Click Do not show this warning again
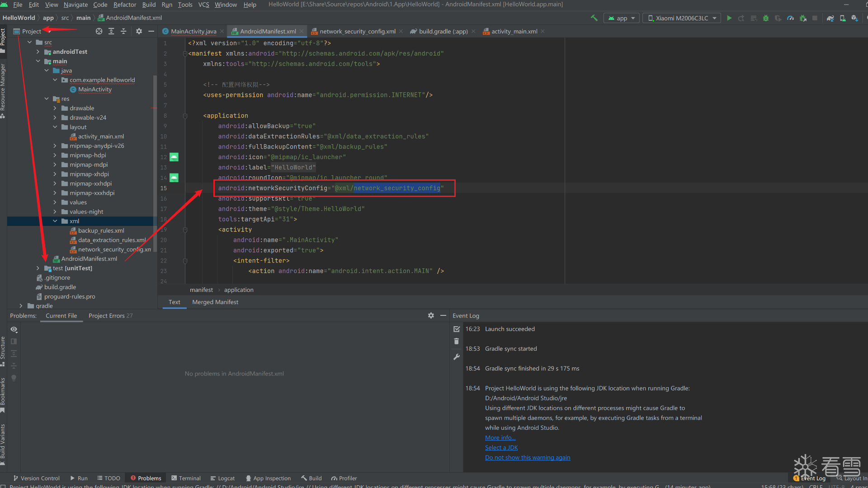The height and width of the screenshot is (488, 868). (x=527, y=457)
